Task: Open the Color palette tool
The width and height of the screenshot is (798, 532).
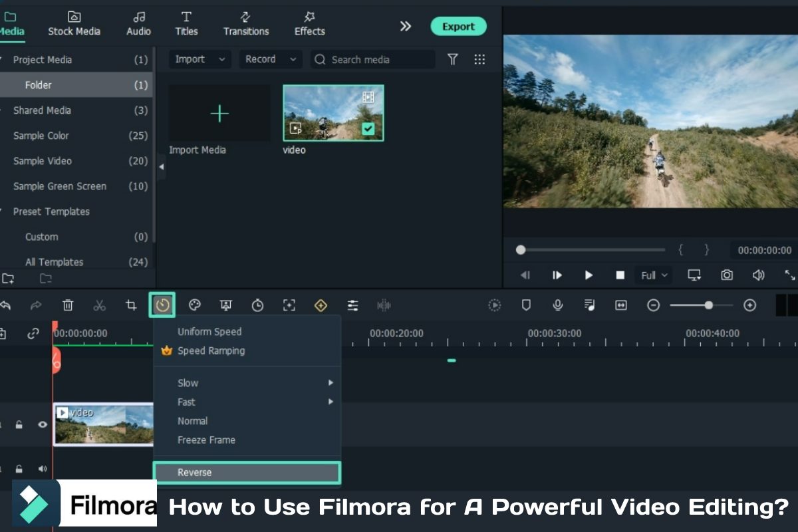Action: (x=194, y=305)
